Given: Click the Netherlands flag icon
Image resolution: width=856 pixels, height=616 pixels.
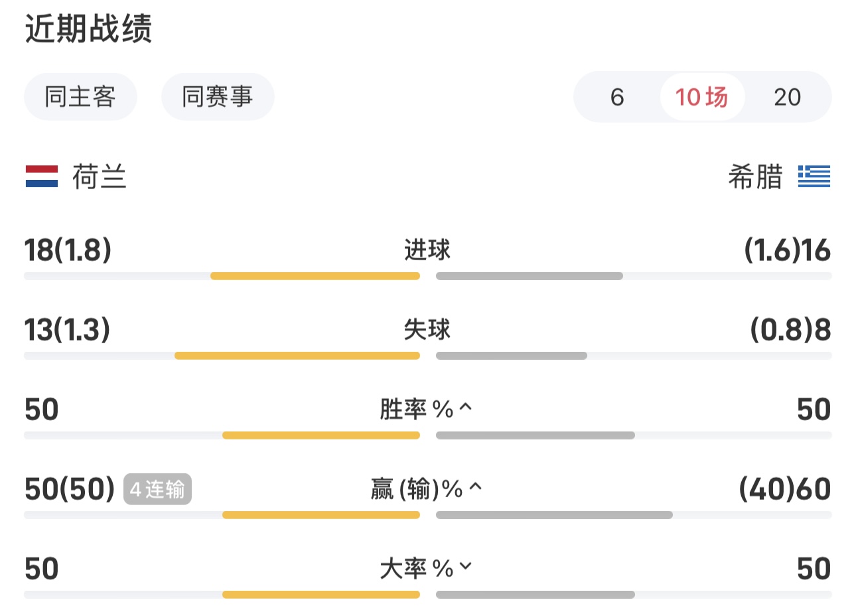Looking at the screenshot, I should [42, 177].
